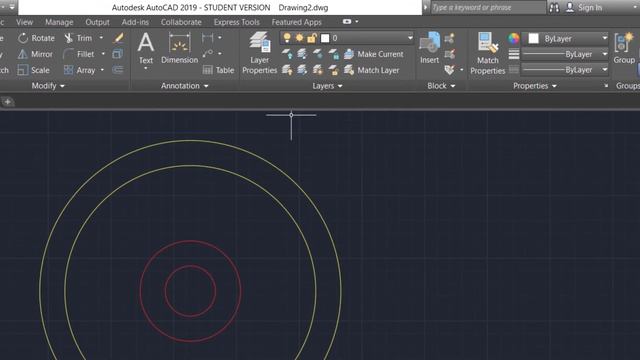
Task: Open the layer 0 dropdown list
Action: click(410, 38)
